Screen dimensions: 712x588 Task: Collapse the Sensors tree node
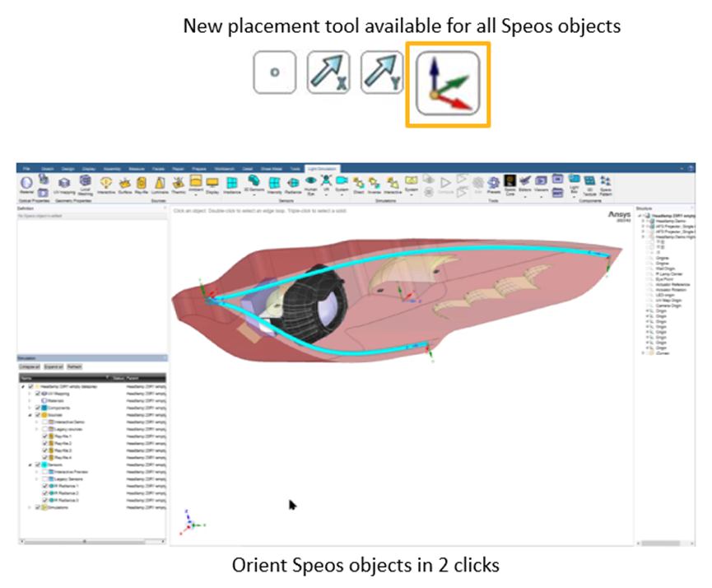[30, 464]
